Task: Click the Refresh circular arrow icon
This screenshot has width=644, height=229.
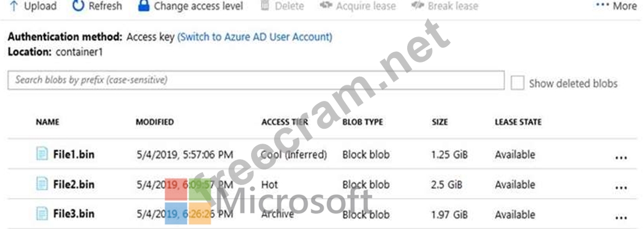Action: click(78, 6)
